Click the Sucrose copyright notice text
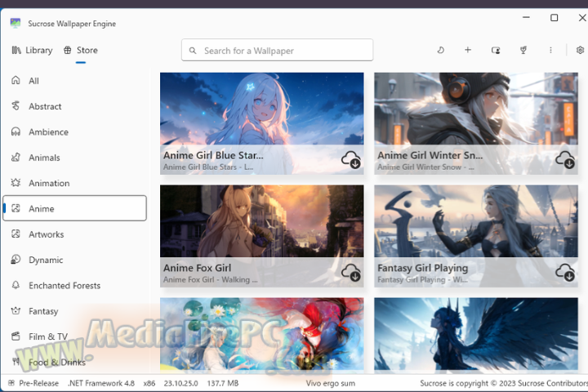 click(x=504, y=383)
